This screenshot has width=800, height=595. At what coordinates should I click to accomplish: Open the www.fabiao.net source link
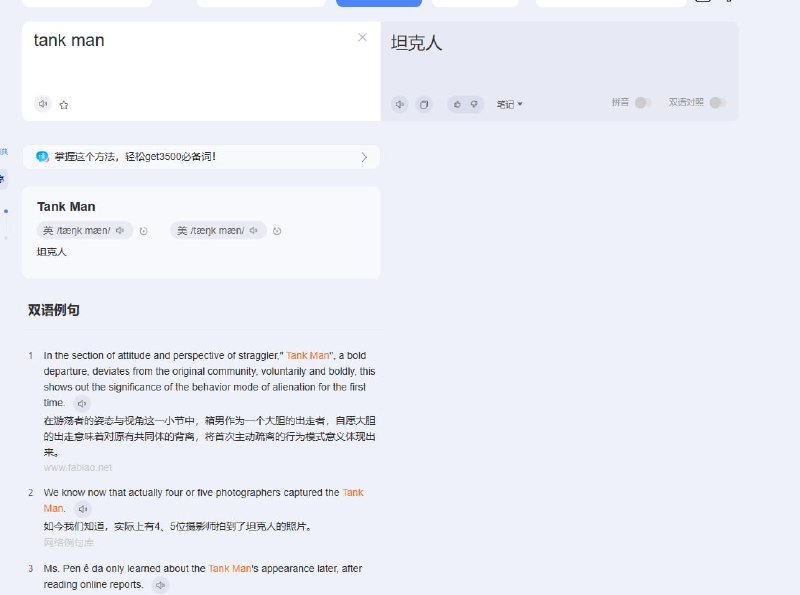tap(78, 467)
